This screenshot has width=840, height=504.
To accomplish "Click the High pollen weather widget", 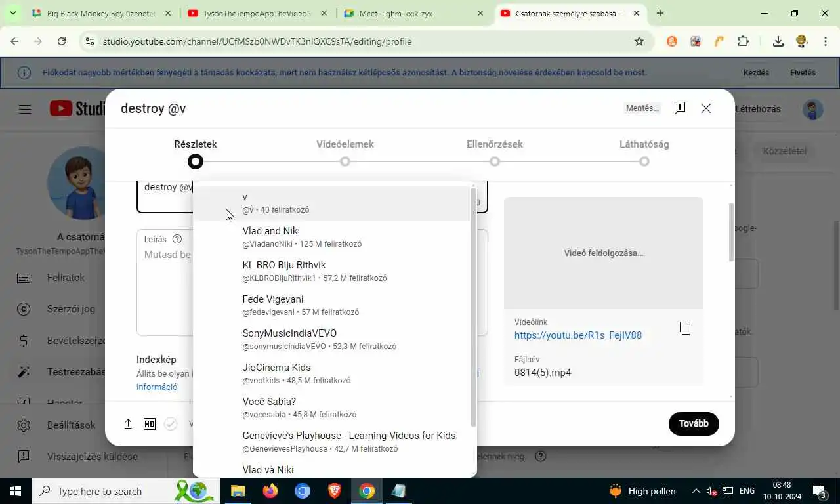I will click(642, 491).
